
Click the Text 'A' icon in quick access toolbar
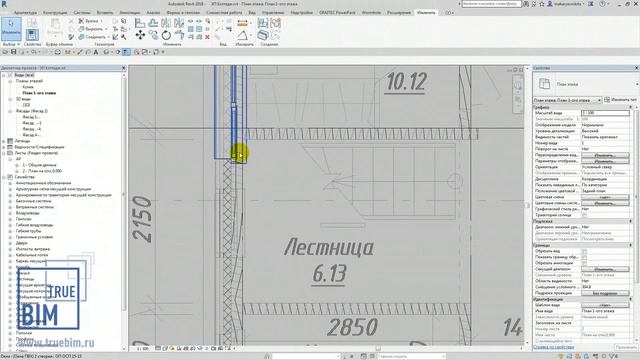[96, 52]
